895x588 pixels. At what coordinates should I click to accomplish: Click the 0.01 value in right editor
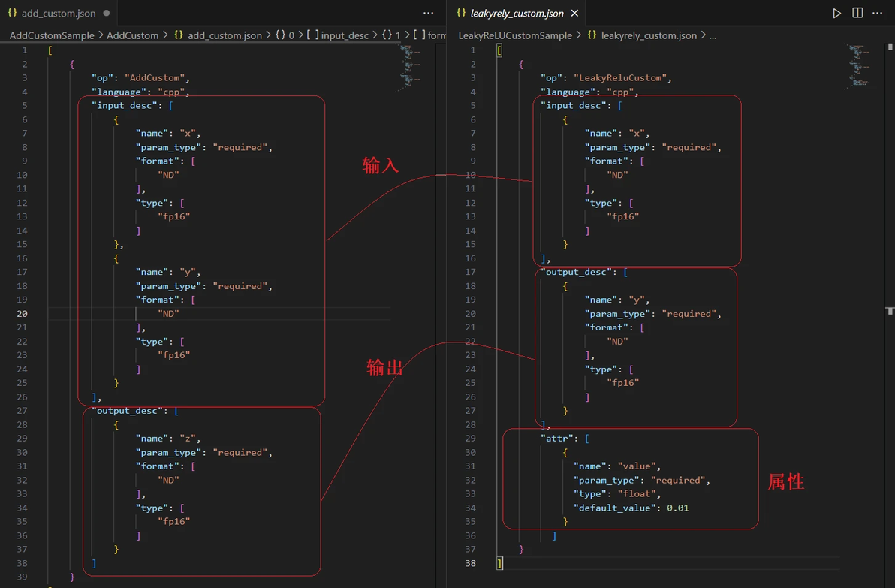(677, 508)
